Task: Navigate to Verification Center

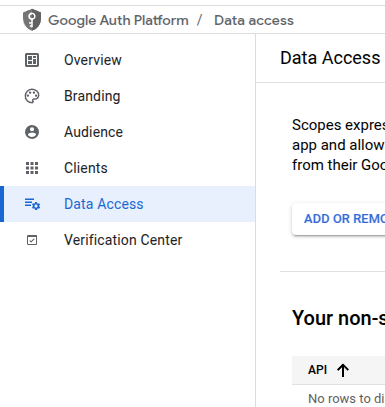Action: pos(128,240)
